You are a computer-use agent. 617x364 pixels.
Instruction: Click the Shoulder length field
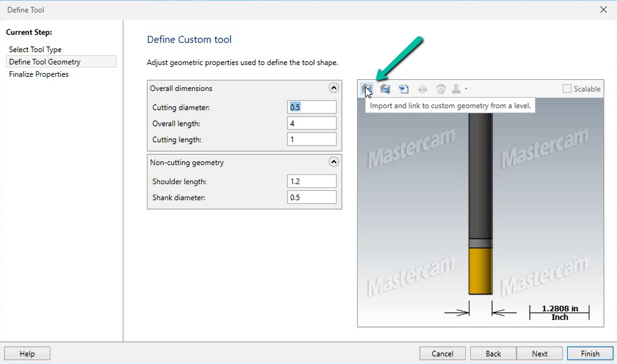click(x=312, y=181)
